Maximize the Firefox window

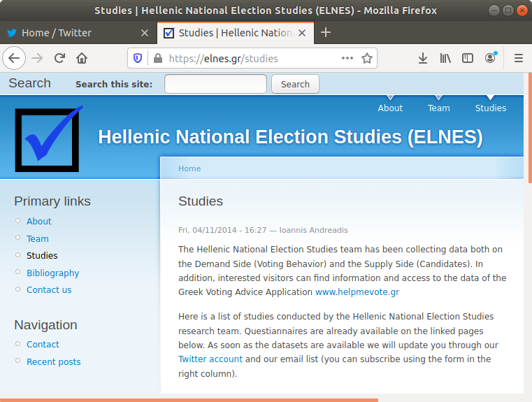click(508, 10)
